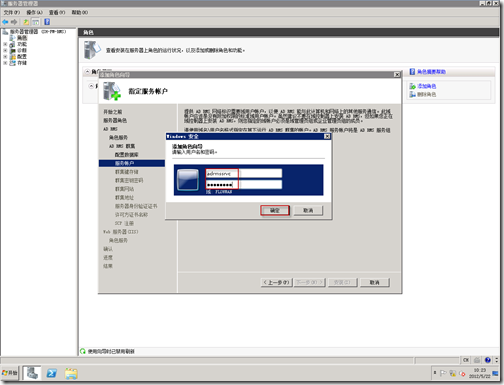
Task: Click the password field in security dialog
Action: point(244,184)
